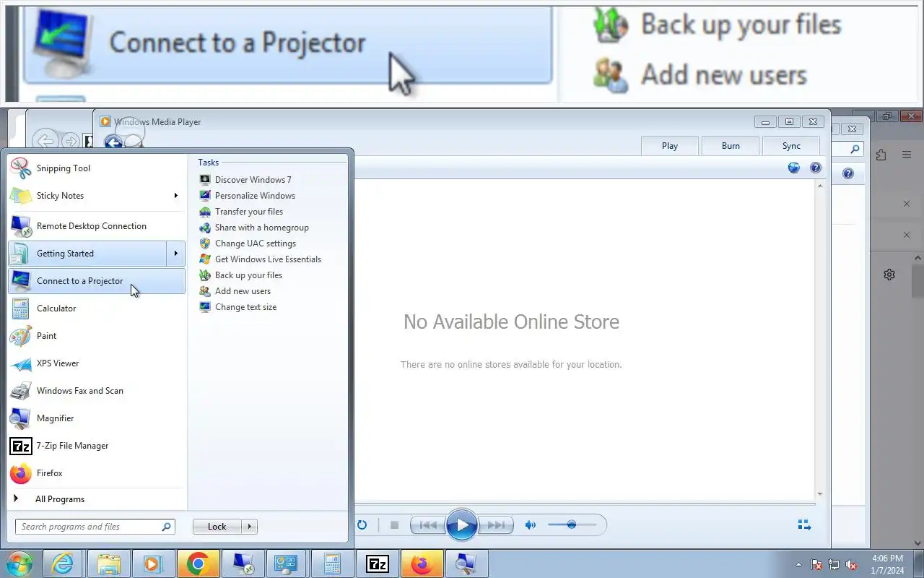Screen dimensions: 924x578
Task: Click the Magnifier taskbar button
Action: (466, 564)
